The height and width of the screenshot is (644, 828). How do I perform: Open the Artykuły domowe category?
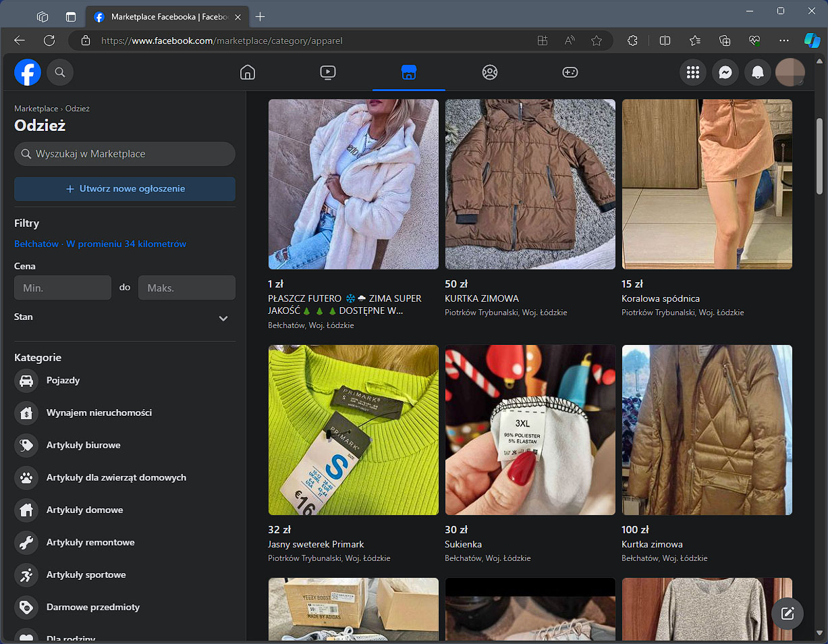click(125, 510)
